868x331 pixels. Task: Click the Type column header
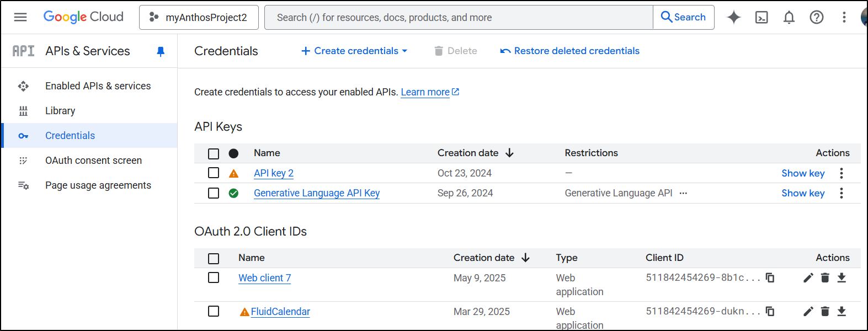(567, 258)
